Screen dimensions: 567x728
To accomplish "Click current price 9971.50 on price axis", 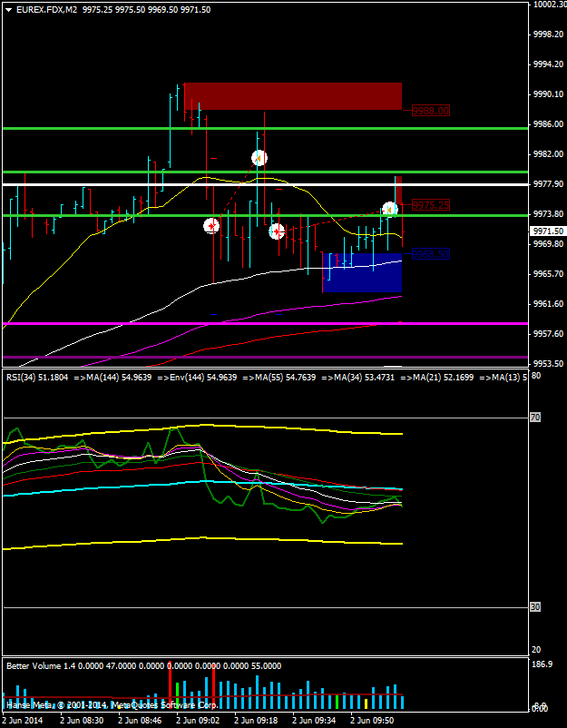I will coord(546,231).
